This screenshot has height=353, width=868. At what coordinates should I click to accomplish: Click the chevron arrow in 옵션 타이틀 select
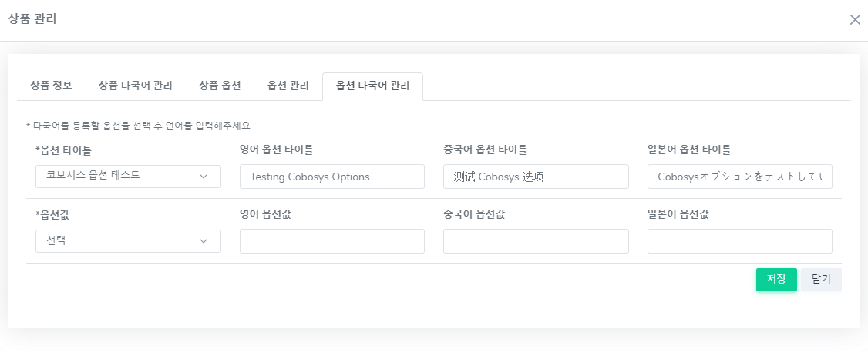point(204,176)
